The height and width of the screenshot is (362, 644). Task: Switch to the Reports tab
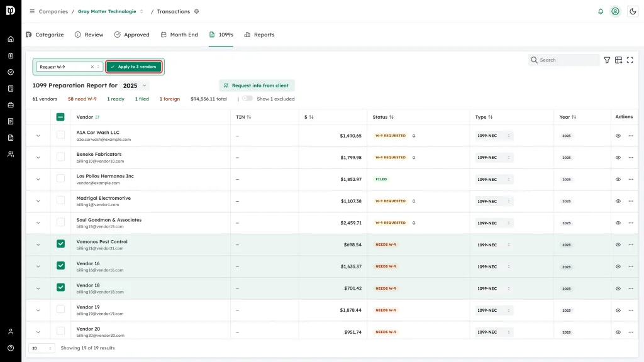pyautogui.click(x=259, y=35)
